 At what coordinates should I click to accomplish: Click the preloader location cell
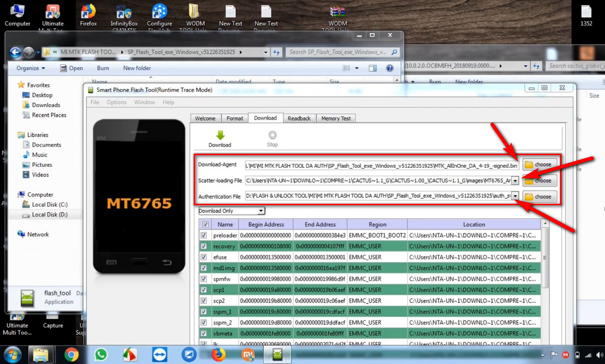(x=474, y=235)
